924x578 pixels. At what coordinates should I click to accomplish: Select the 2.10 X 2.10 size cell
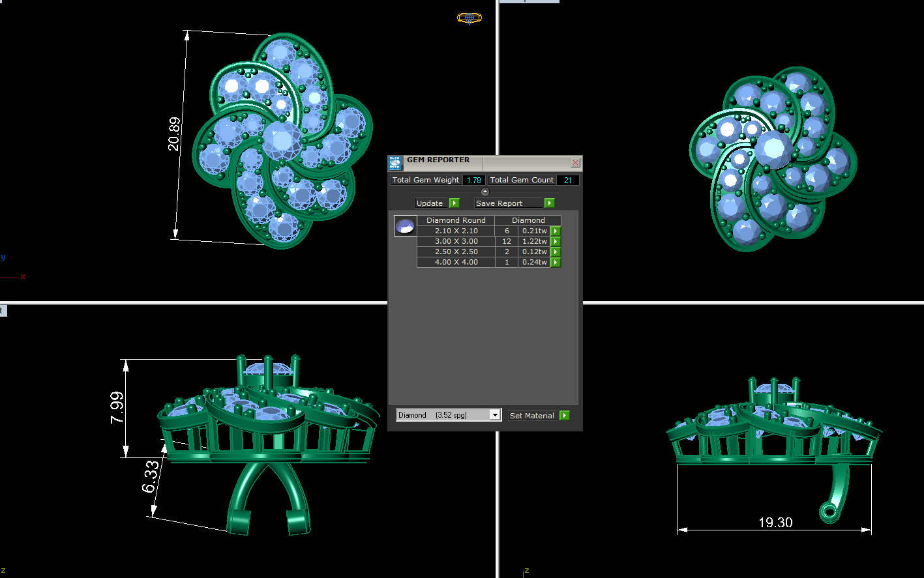[456, 231]
